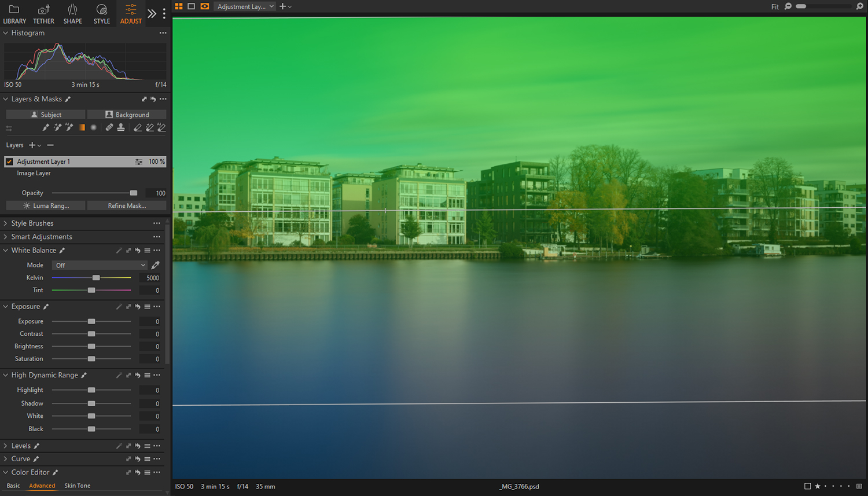Collapse the White Balance panel
868x496 pixels.
tap(6, 251)
